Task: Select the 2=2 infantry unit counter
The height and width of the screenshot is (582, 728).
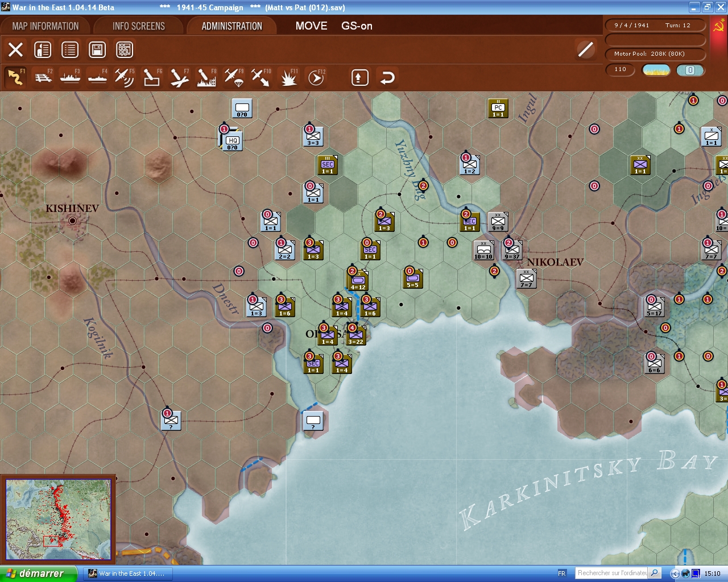Action: coord(284,250)
